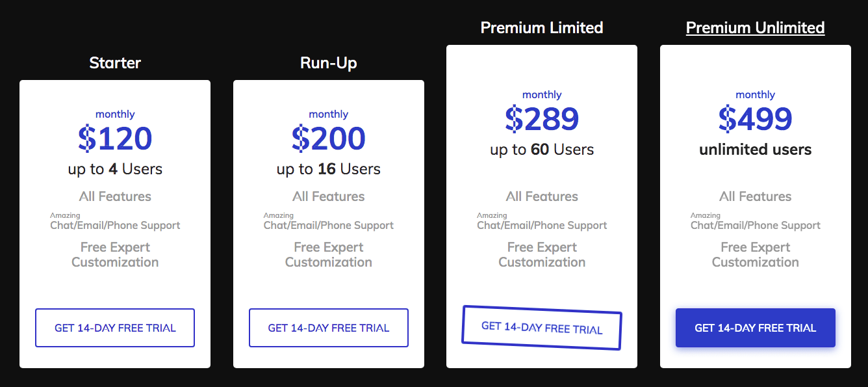Select the Run-Up plan heading
Screen dimensions: 868x387
pos(329,63)
